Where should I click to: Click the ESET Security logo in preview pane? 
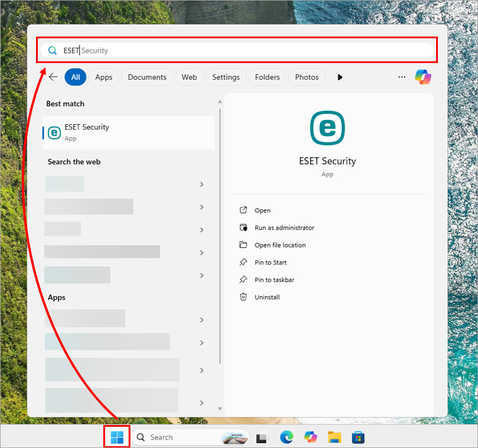click(x=328, y=128)
